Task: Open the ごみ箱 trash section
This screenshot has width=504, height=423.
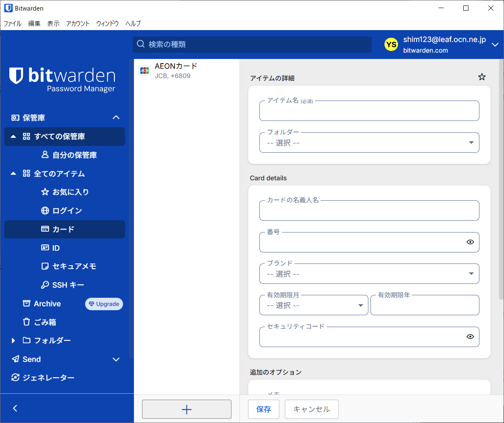Action: [45, 322]
